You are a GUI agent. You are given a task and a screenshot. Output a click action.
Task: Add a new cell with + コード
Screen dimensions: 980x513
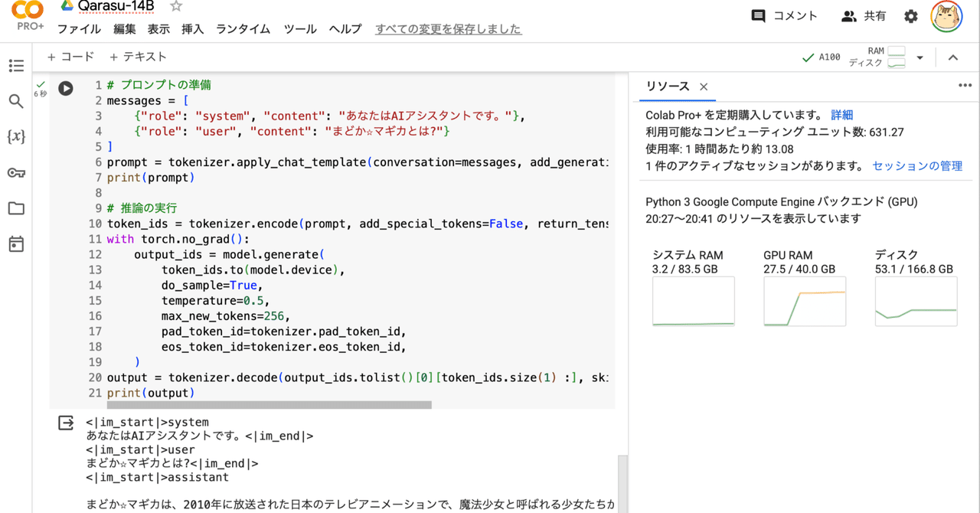coord(70,56)
